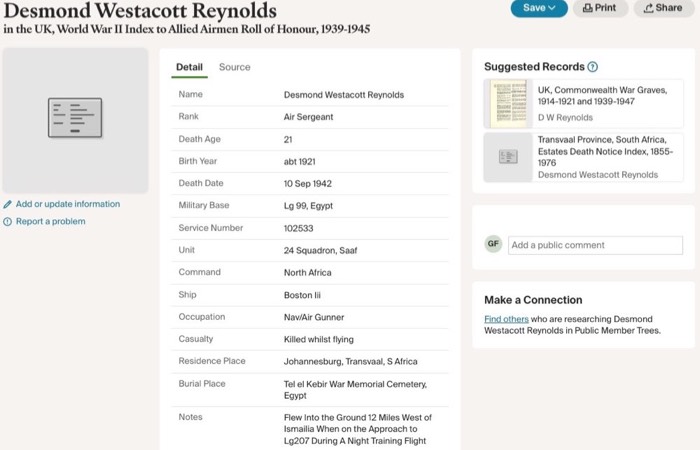Click the Print button
Image resolution: width=700 pixels, height=450 pixels.
600,8
